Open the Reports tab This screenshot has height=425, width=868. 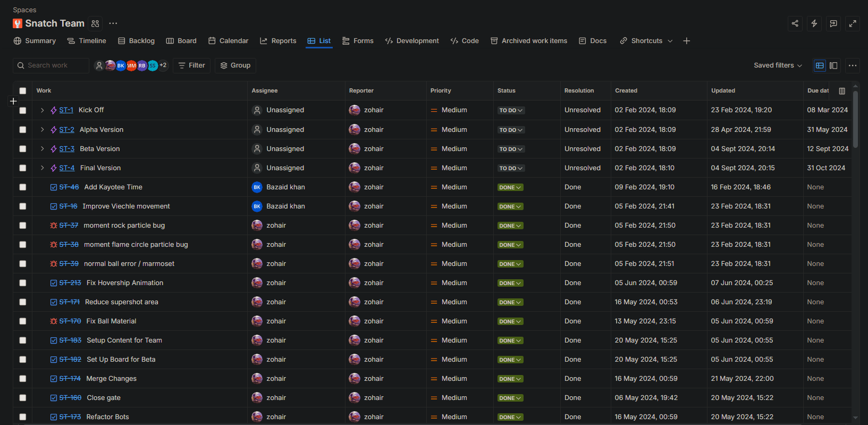click(x=278, y=41)
